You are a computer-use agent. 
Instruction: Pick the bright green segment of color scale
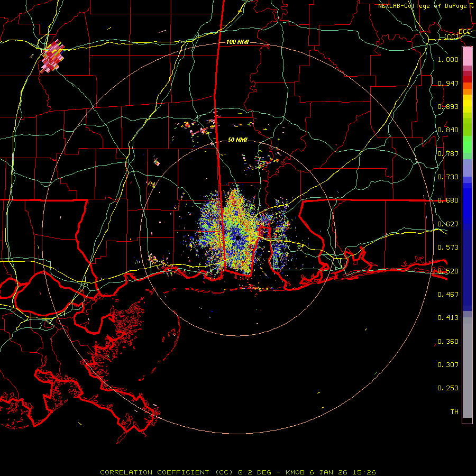467,144
